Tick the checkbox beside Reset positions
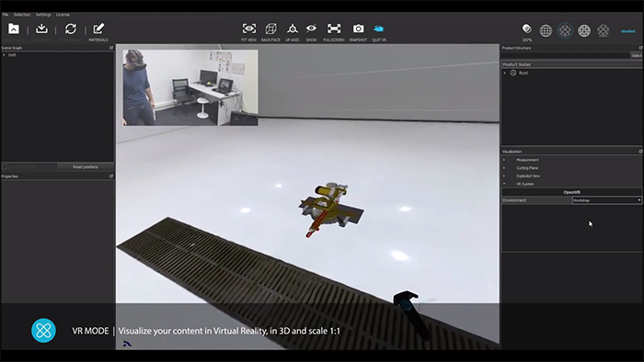The image size is (644, 362). 5,167
